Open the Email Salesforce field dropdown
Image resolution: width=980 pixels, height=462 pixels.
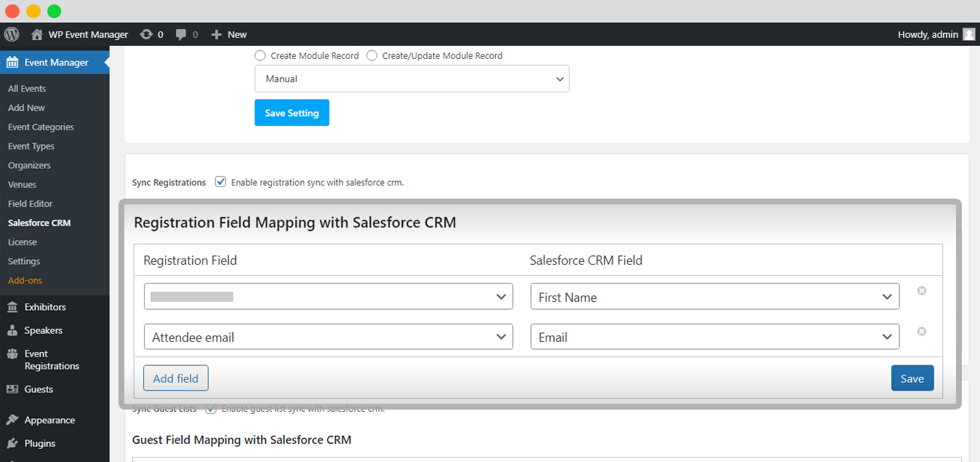pyautogui.click(x=715, y=337)
